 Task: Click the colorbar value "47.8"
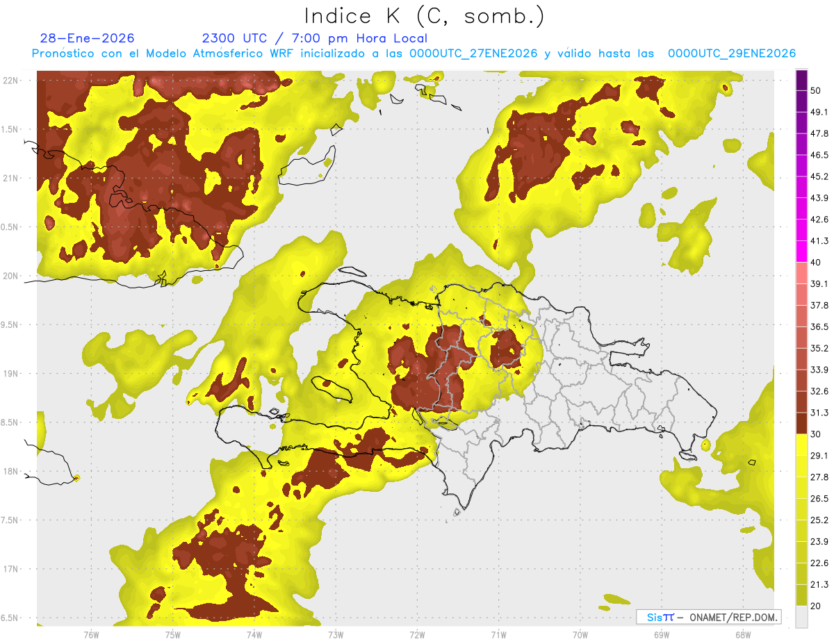(x=819, y=133)
